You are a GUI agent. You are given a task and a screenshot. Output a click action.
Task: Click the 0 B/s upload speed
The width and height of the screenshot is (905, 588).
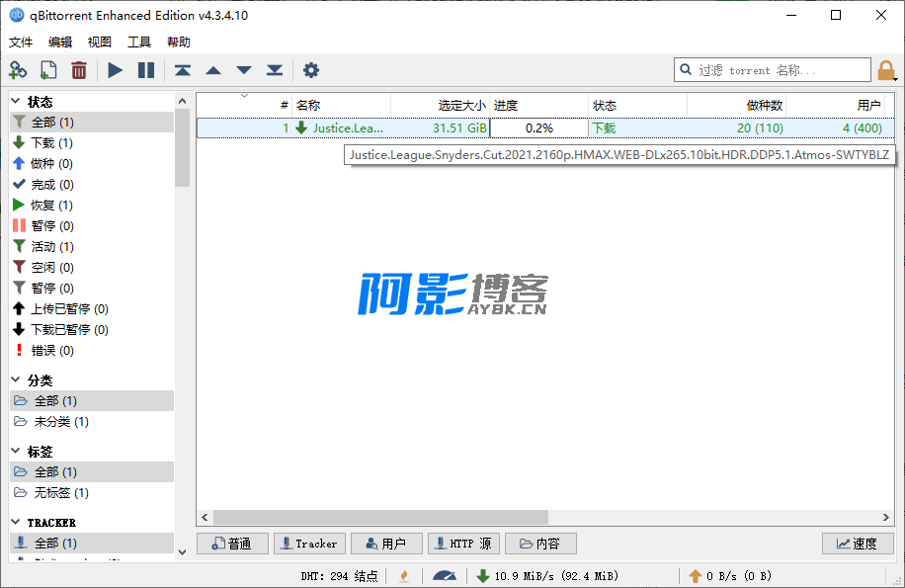(730, 576)
